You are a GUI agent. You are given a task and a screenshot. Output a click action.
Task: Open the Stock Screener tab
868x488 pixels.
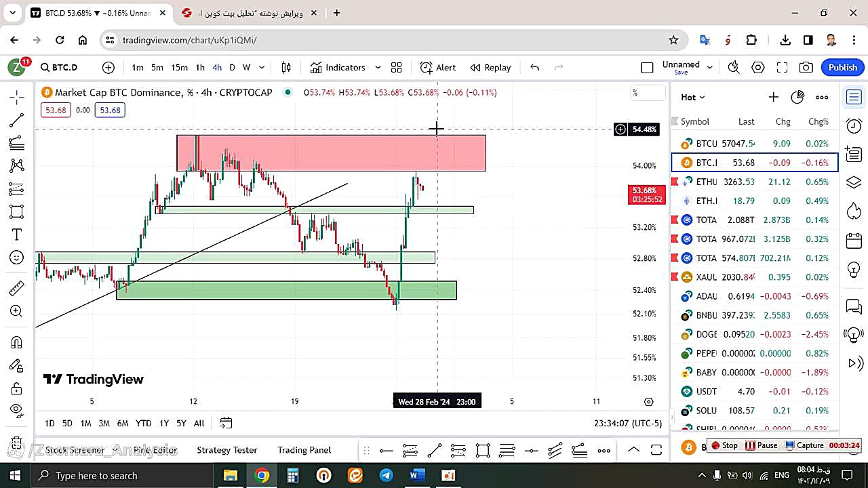75,450
